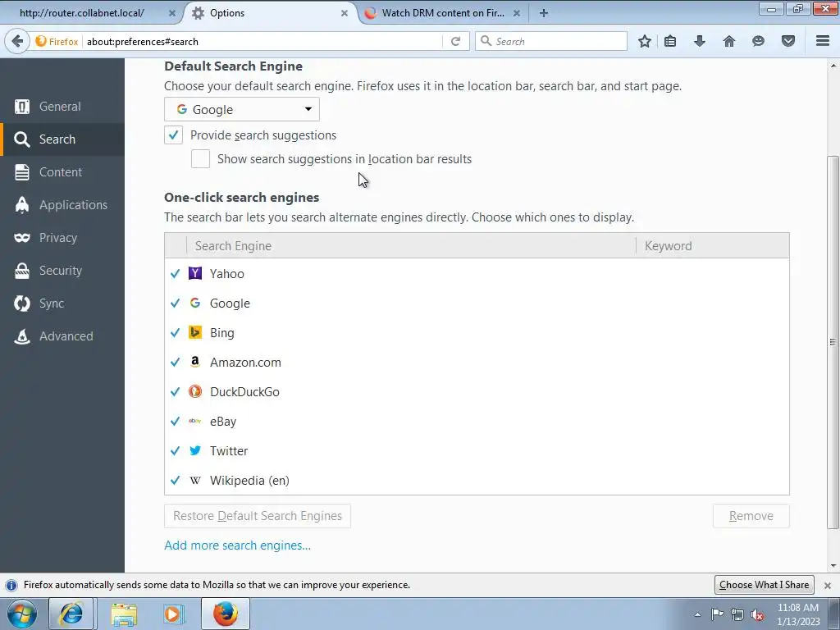Click the eBay engine icon
This screenshot has width=840, height=630.
[195, 421]
